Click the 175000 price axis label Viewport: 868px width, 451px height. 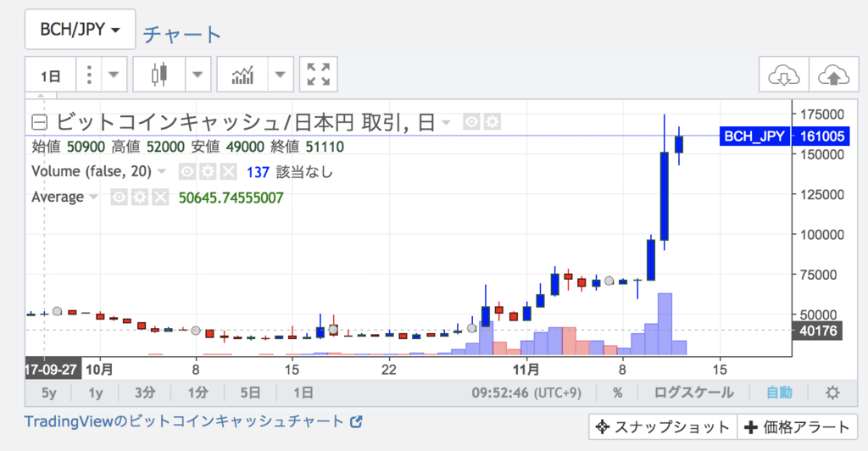coord(822,114)
